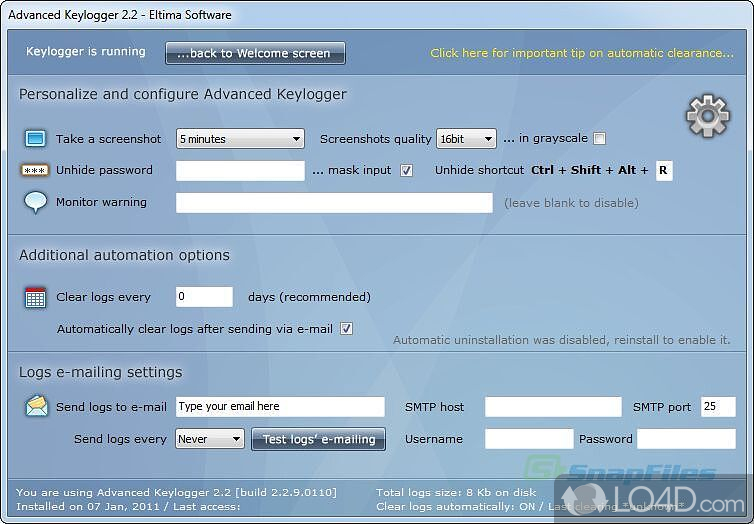Screen dimensions: 754x524
Task: Click the '(leave blank to disable)' hint
Action: pos(571,203)
